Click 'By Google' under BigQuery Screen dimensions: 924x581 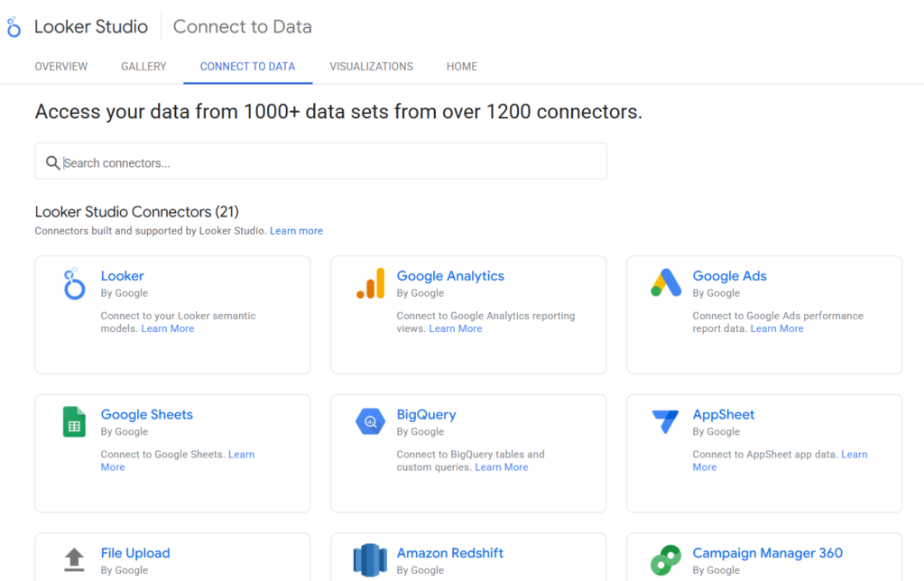[420, 432]
